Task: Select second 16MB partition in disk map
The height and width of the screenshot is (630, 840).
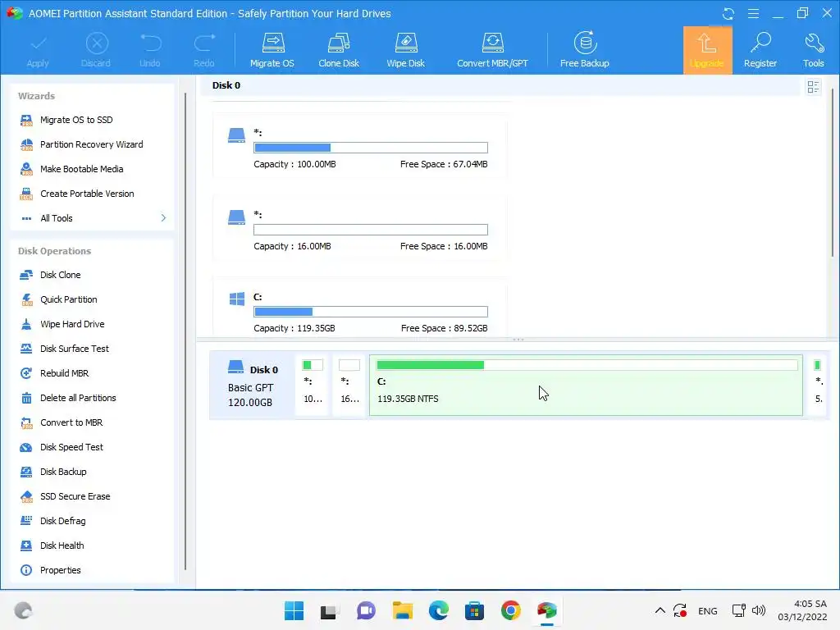Action: point(349,386)
